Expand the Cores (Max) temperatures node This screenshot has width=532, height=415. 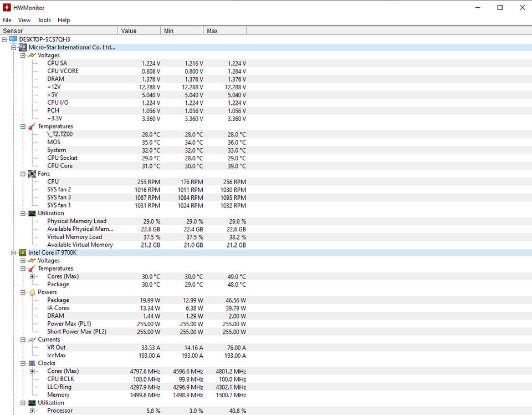click(x=32, y=276)
